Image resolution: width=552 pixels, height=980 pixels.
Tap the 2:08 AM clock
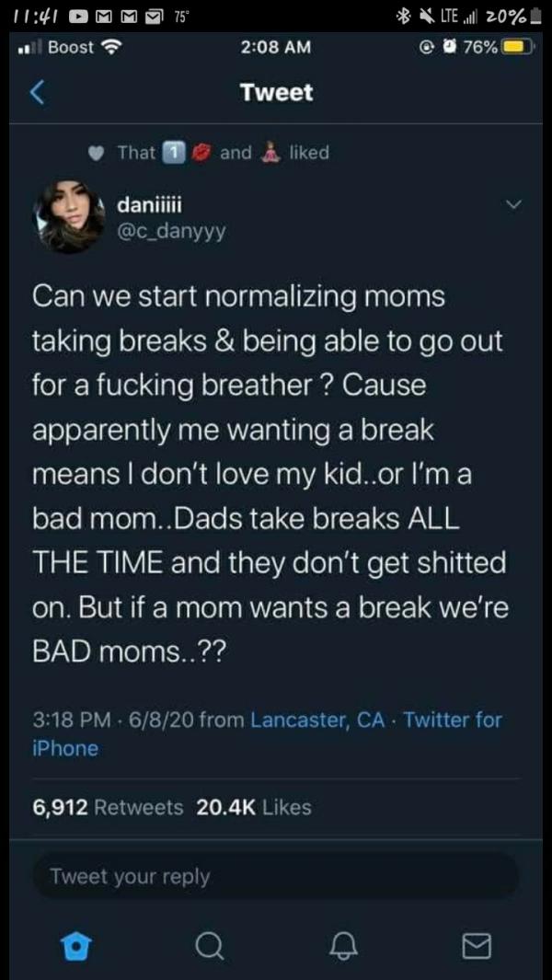pos(276,47)
